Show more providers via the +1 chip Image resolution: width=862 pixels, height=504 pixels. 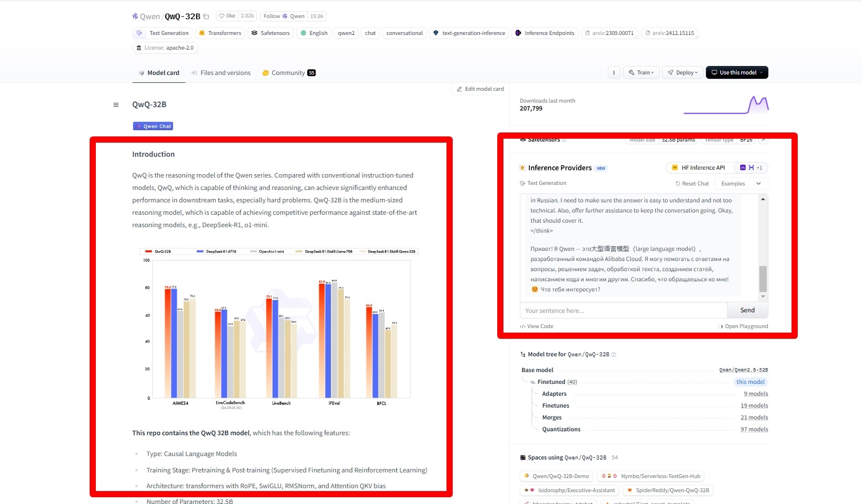tap(752, 167)
